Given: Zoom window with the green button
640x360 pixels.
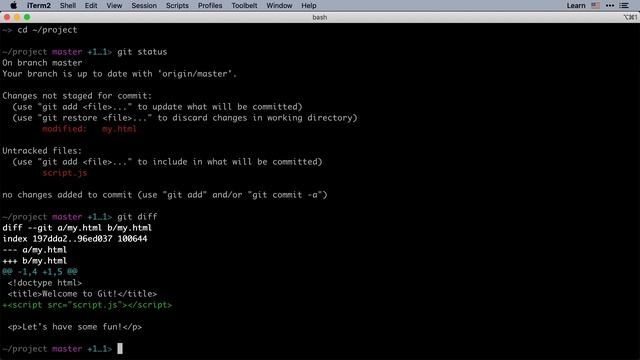Looking at the screenshot, I should pyautogui.click(x=27, y=17).
